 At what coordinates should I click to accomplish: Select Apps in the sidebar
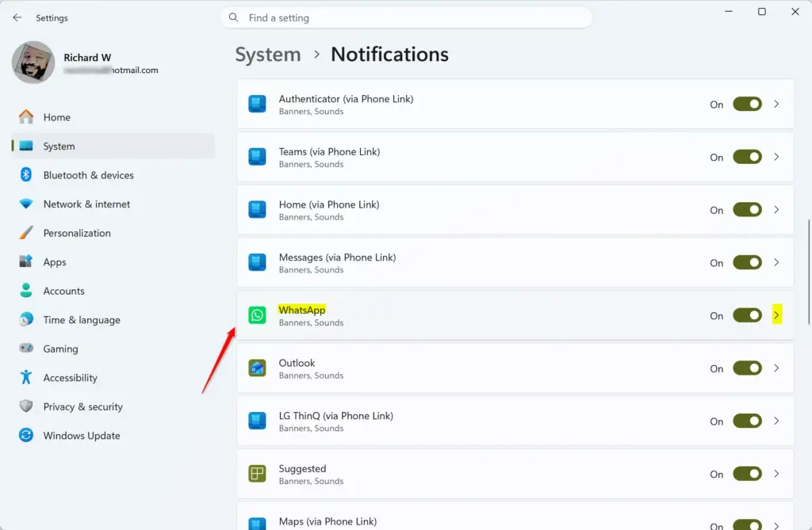[x=113, y=262]
